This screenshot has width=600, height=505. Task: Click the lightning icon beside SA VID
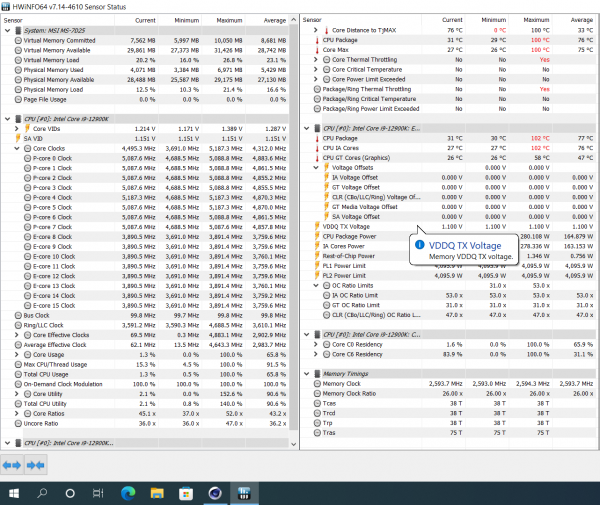18,138
